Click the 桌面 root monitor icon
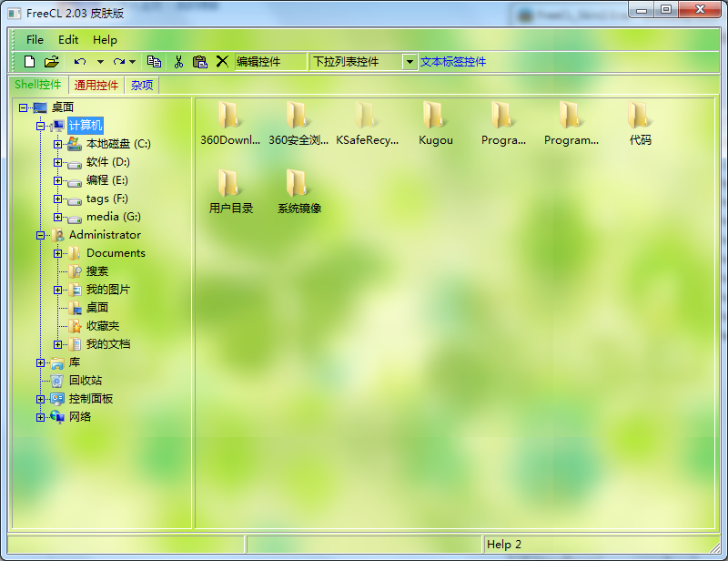The width and height of the screenshot is (728, 561). (40, 107)
